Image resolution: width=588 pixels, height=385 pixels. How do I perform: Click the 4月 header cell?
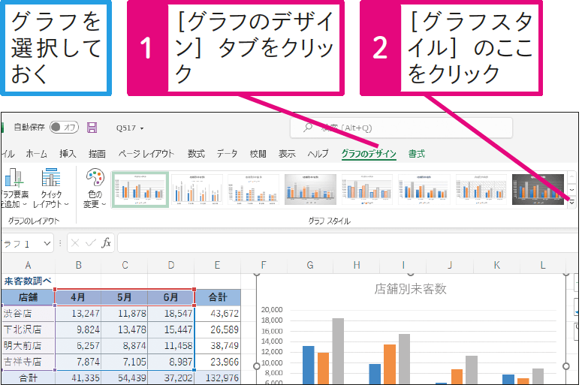tap(78, 298)
